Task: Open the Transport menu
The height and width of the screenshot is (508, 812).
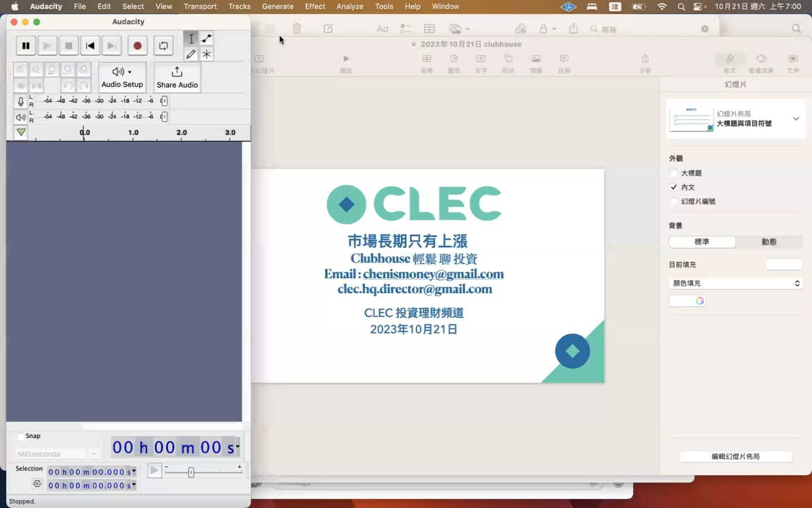Action: [x=200, y=6]
